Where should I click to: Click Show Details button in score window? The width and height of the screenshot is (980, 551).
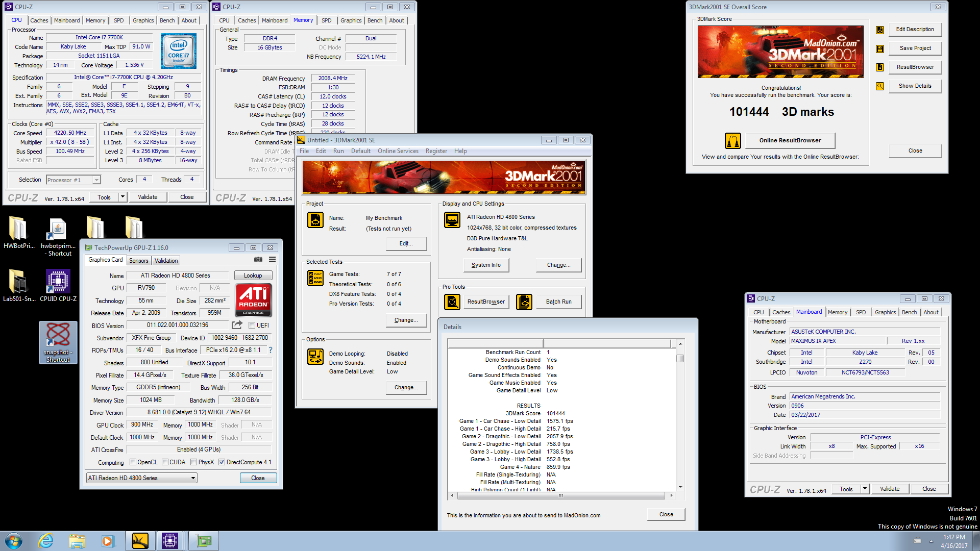pyautogui.click(x=915, y=86)
